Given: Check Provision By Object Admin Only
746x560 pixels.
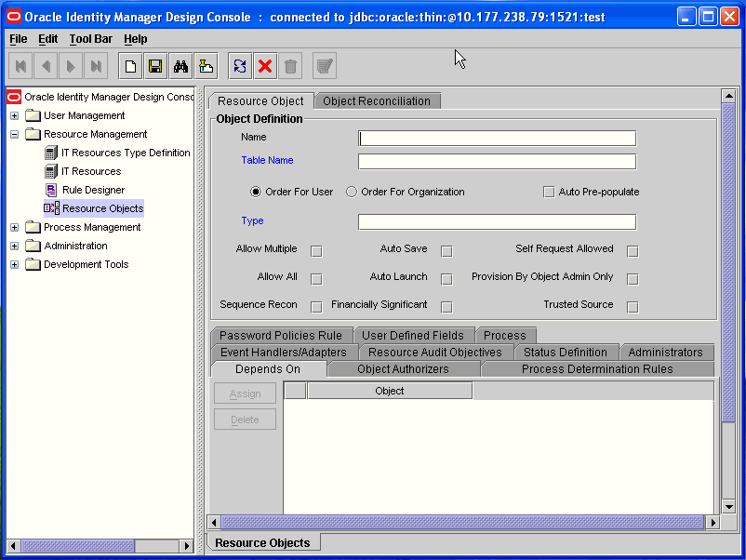Looking at the screenshot, I should pyautogui.click(x=633, y=279).
